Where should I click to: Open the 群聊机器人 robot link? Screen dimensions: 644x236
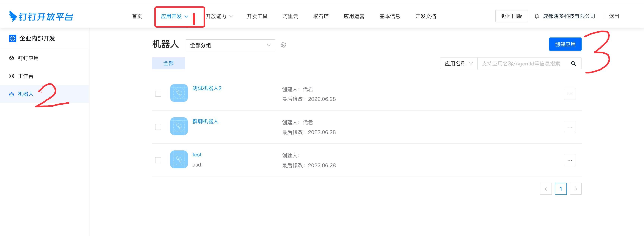[x=205, y=122]
